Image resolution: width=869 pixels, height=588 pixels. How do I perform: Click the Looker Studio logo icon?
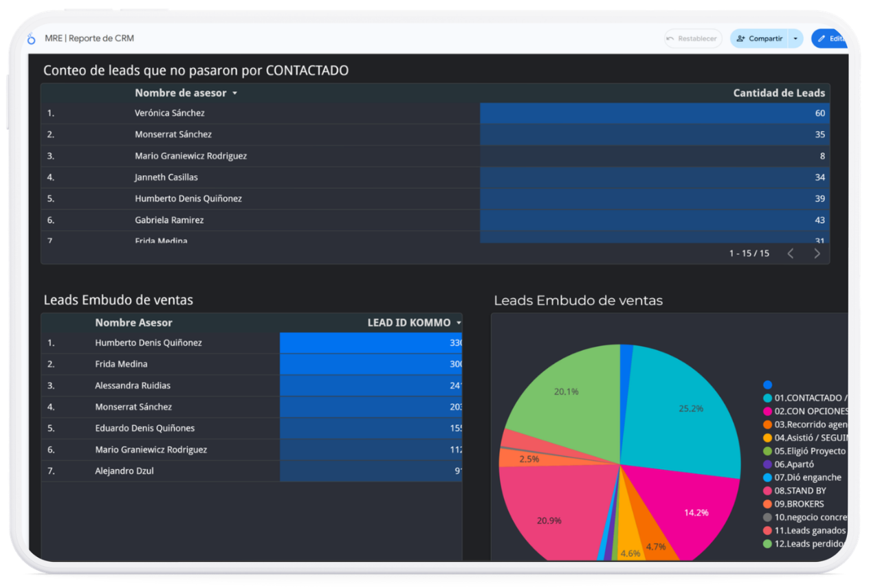pyautogui.click(x=31, y=39)
